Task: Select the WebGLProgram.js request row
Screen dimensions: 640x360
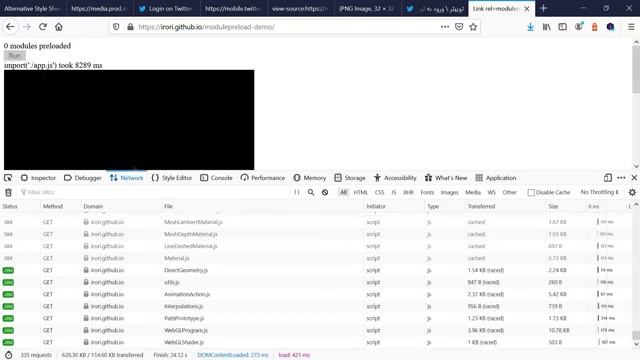Action: (316, 330)
